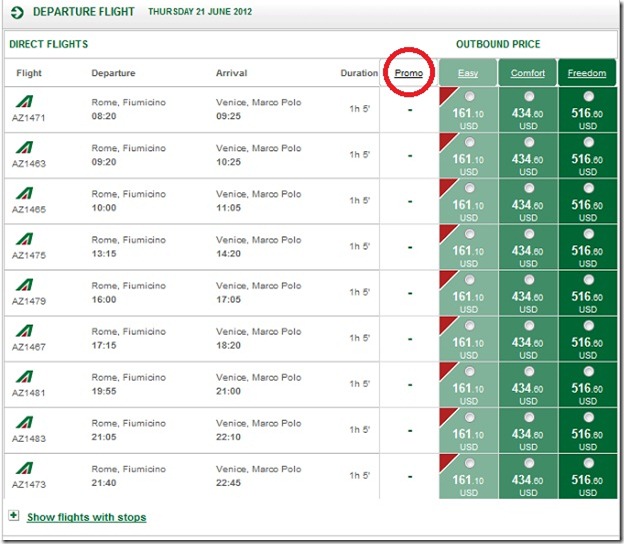Select Comfort fare for 13:15 flight AZ1475

tap(529, 234)
